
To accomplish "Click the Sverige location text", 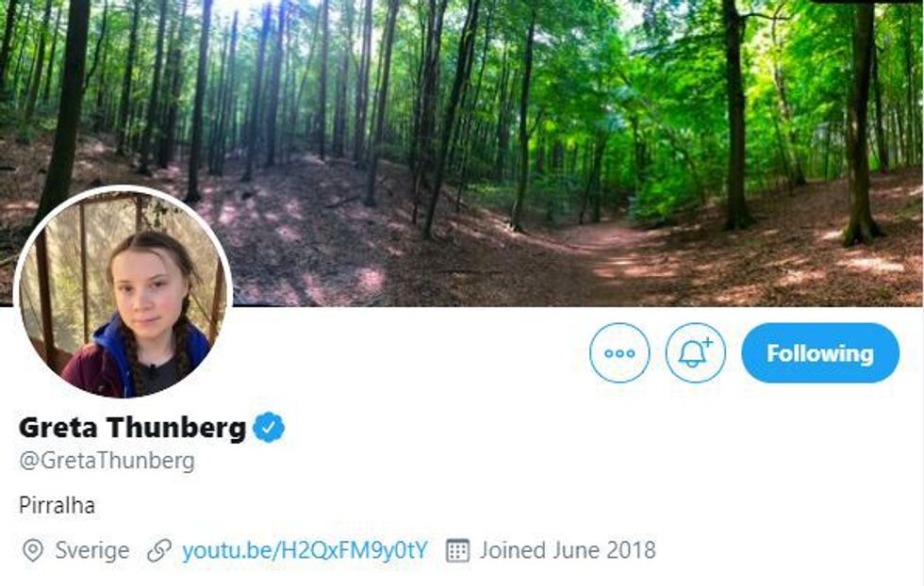I will tap(91, 550).
